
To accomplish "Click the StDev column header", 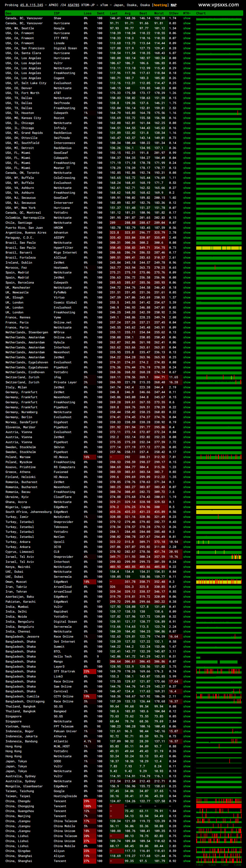I will [173, 14].
